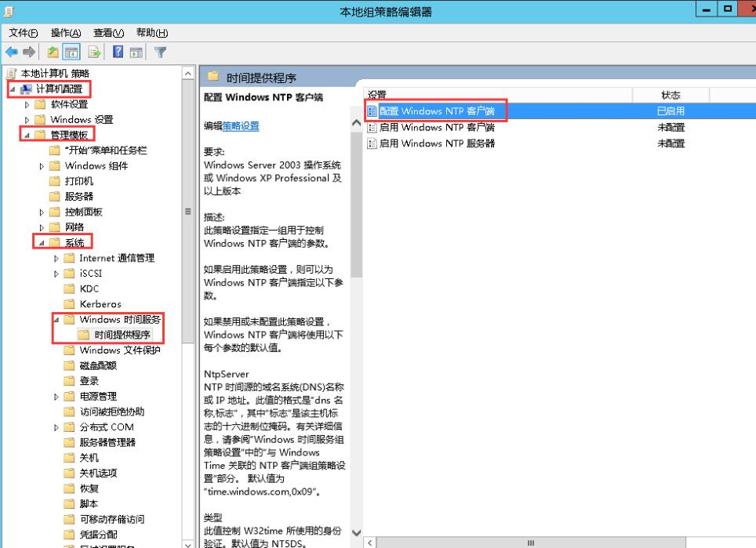
Task: Click the 设置 column header
Action: [x=497, y=94]
